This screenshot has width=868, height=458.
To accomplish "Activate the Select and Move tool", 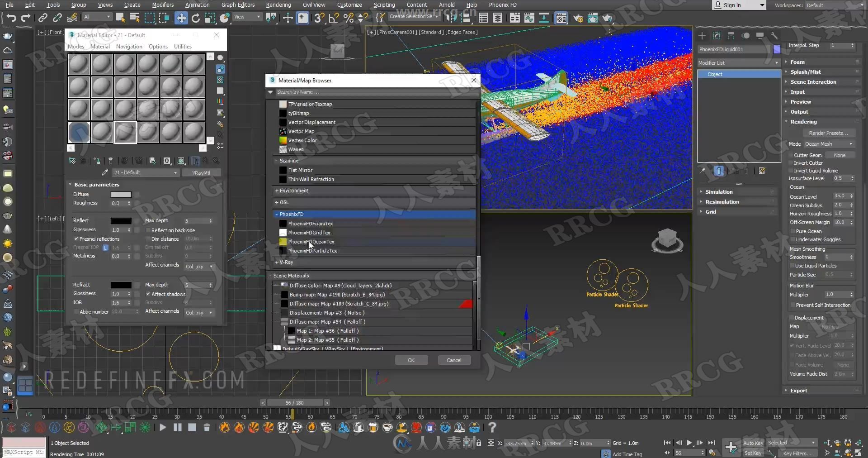I will [181, 18].
